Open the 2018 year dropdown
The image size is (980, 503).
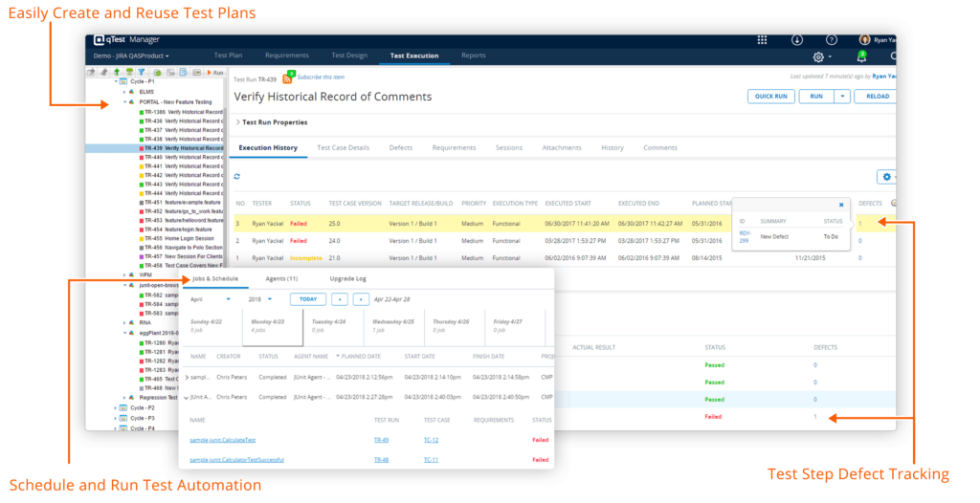point(260,299)
